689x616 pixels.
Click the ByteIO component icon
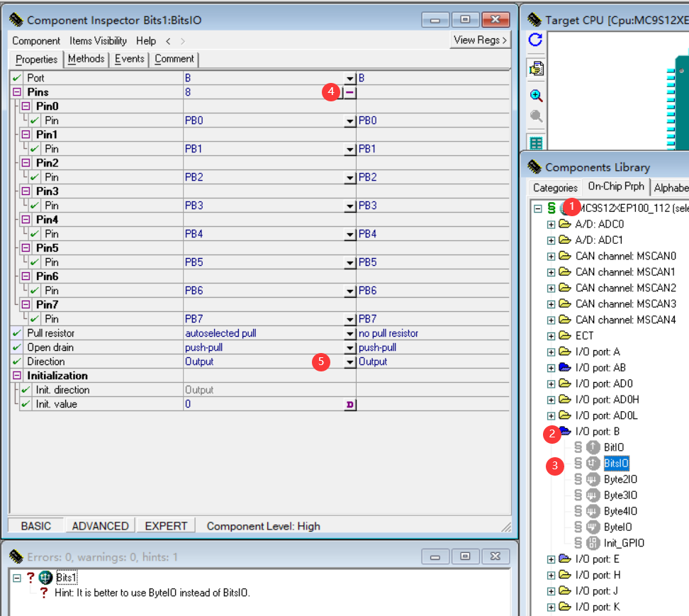pyautogui.click(x=593, y=527)
